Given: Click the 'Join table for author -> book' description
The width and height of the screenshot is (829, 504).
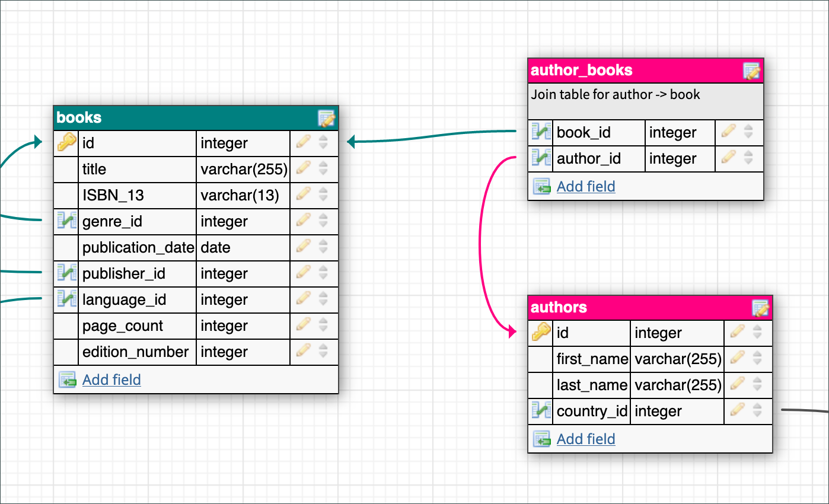Looking at the screenshot, I should (x=616, y=94).
